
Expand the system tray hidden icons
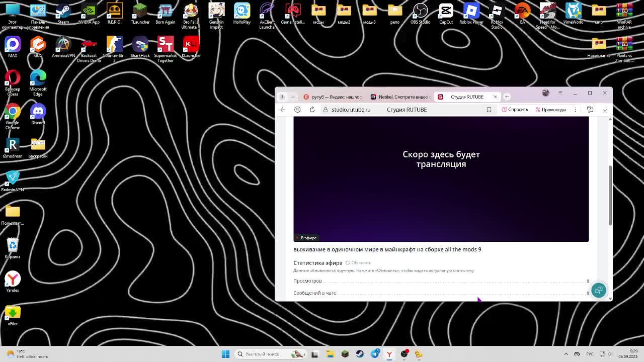tap(566, 354)
